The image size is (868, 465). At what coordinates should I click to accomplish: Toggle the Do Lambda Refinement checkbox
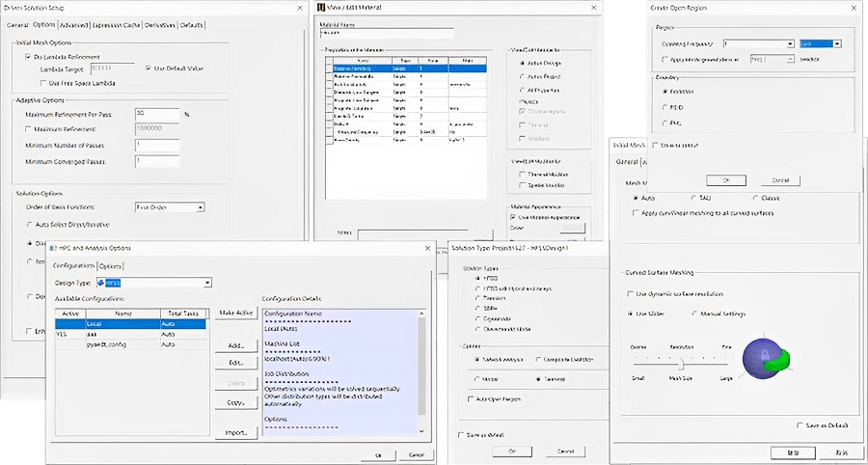(28, 57)
